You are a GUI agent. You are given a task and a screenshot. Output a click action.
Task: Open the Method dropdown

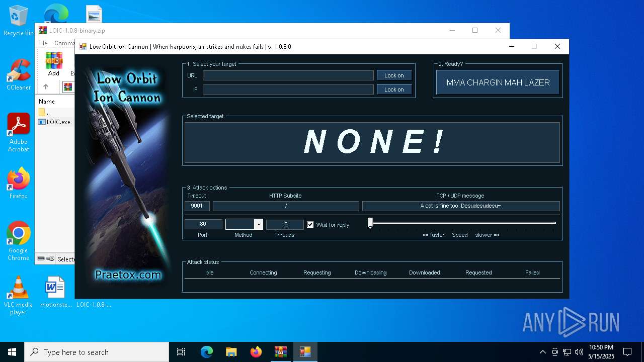coord(258,224)
